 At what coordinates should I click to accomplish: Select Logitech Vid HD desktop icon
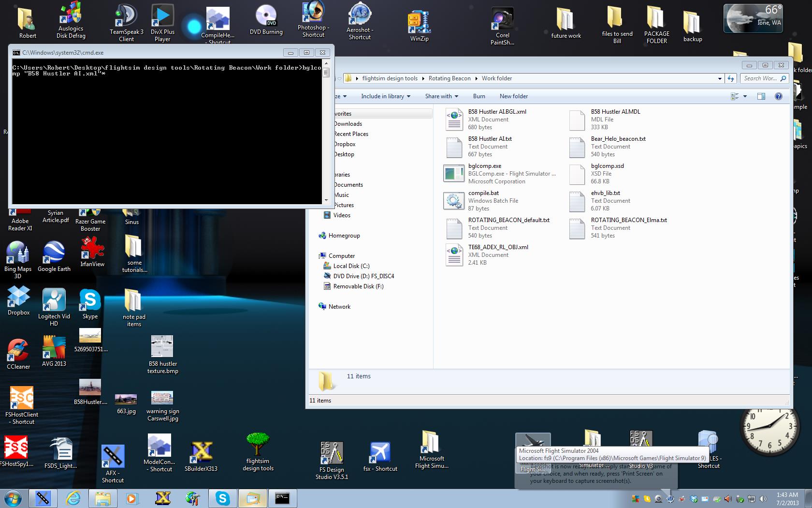coord(54,308)
